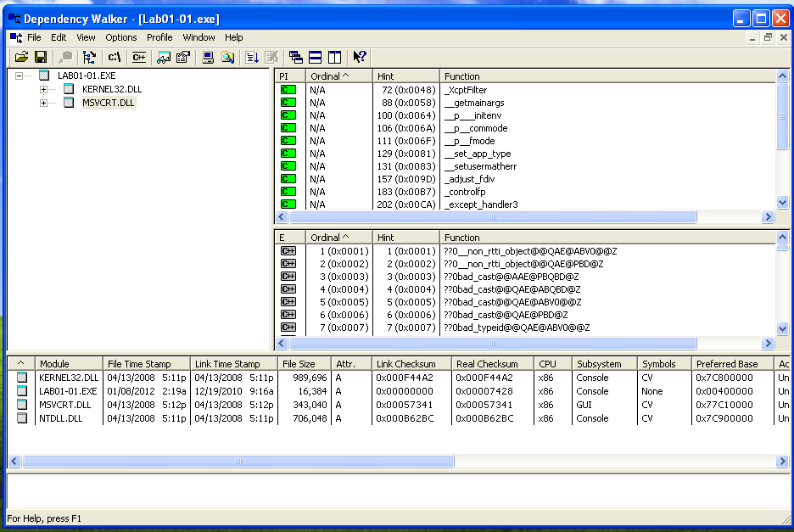The width and height of the screenshot is (794, 532).
Task: Expand the KERNEL32.DLL tree node
Action: pos(43,90)
